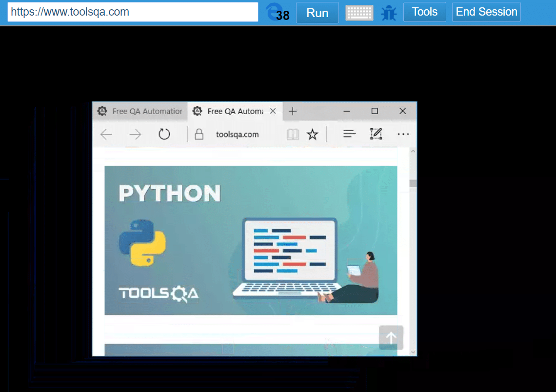Click the Edge 38 browser version selector
The image size is (556, 392).
pyautogui.click(x=278, y=13)
